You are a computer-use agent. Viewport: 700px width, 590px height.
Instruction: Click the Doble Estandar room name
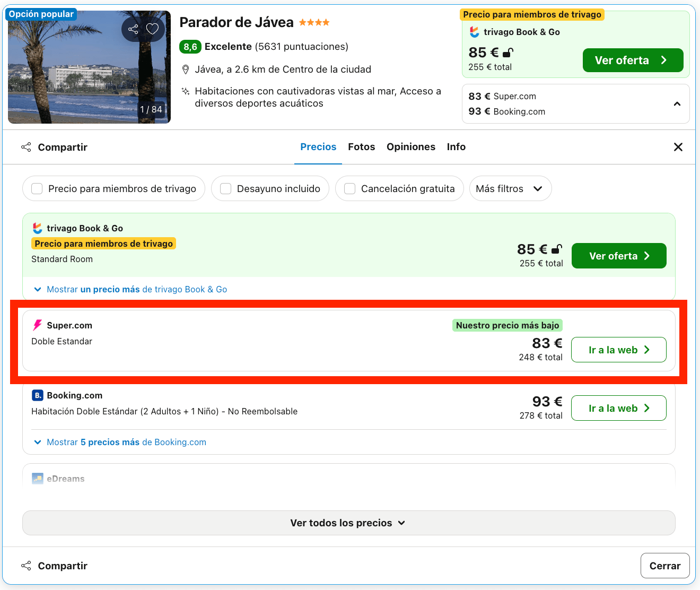coord(62,341)
